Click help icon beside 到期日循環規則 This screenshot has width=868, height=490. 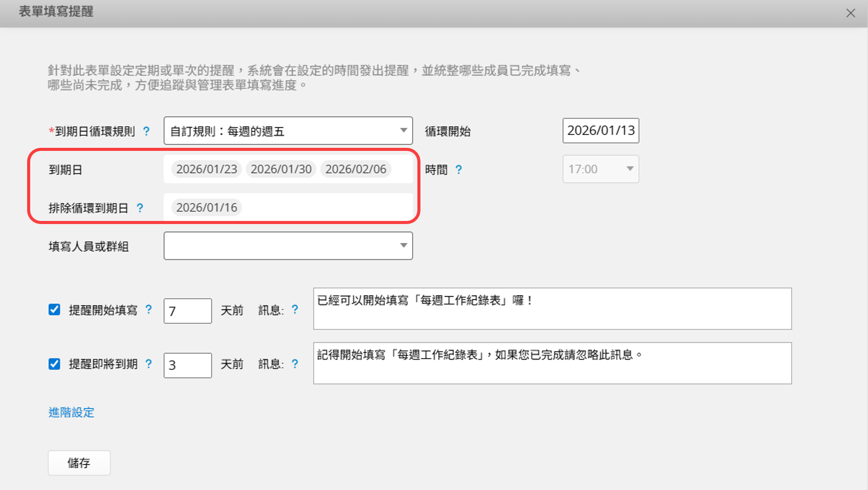146,131
